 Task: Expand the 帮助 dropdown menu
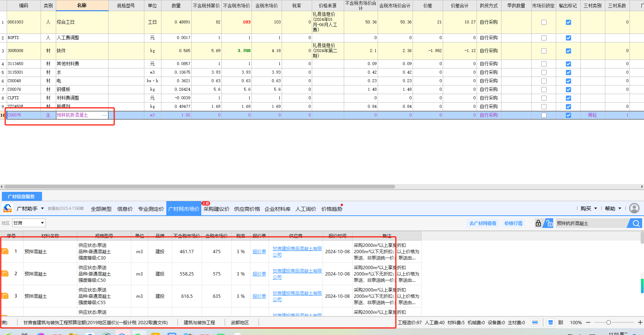point(613,209)
